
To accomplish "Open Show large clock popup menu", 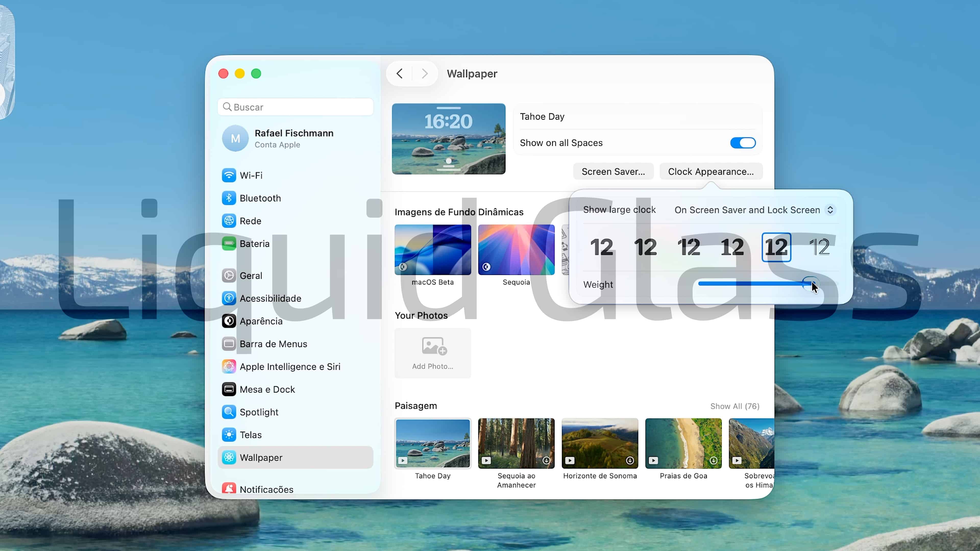I will (755, 210).
